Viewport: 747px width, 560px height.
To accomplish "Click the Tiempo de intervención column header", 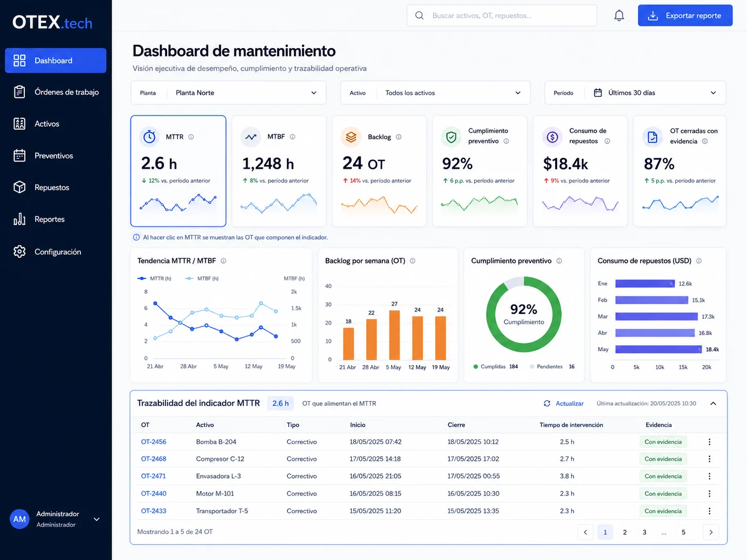I will [571, 425].
